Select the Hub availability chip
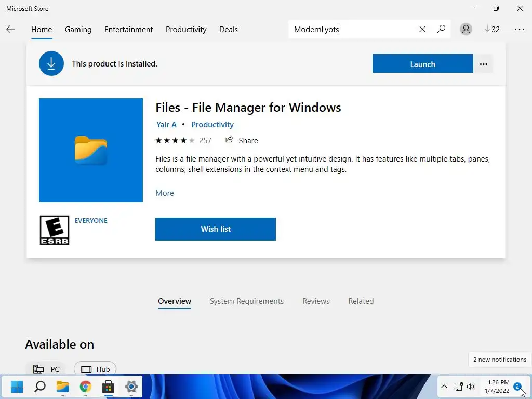This screenshot has width=532, height=399. (95, 369)
